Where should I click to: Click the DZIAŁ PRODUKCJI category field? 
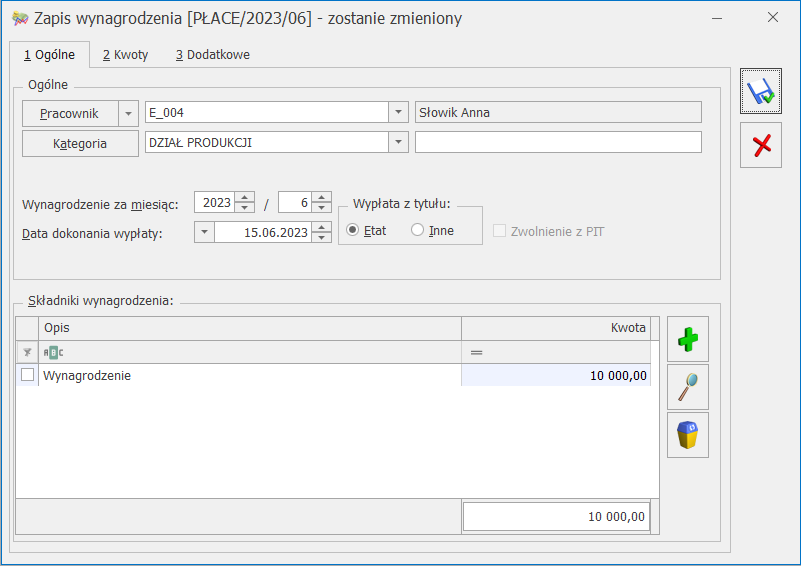(267, 142)
